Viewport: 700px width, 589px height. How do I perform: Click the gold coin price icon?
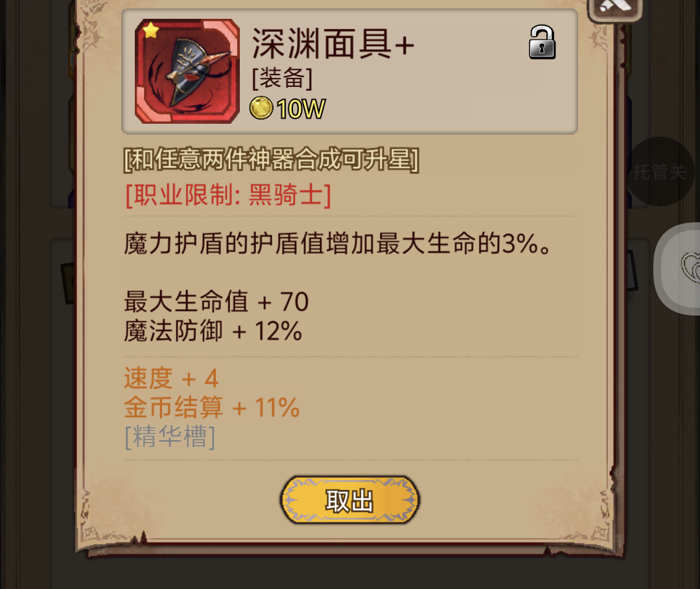pos(261,108)
